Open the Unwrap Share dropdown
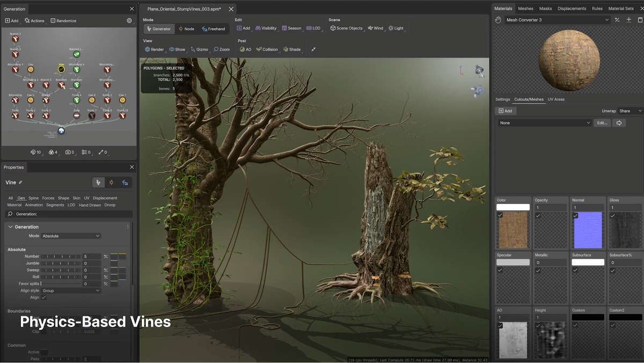 pyautogui.click(x=630, y=111)
